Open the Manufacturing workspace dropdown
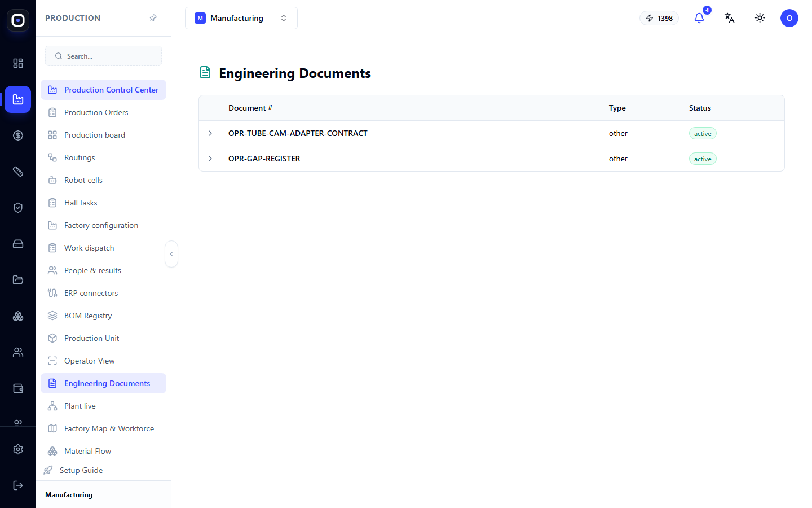This screenshot has height=508, width=812. (241, 18)
